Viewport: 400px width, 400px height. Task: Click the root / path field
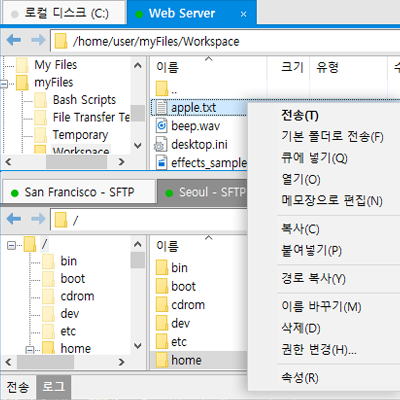(x=149, y=219)
